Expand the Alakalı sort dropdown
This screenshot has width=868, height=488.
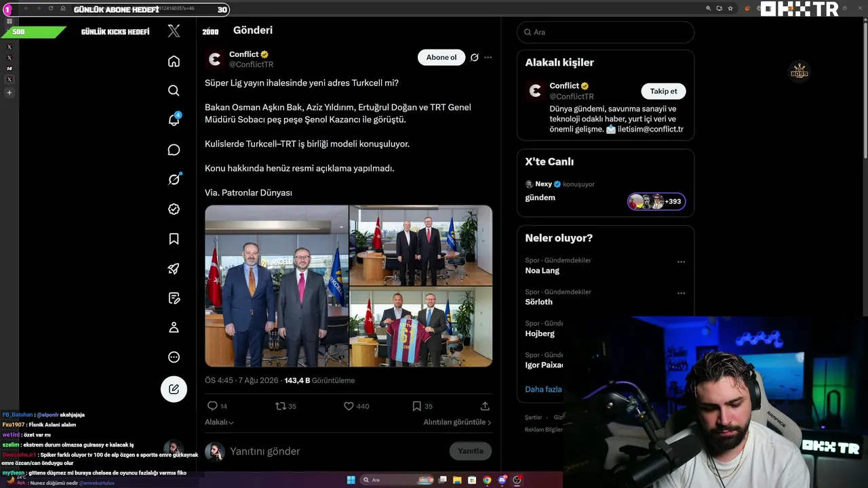pyautogui.click(x=219, y=422)
